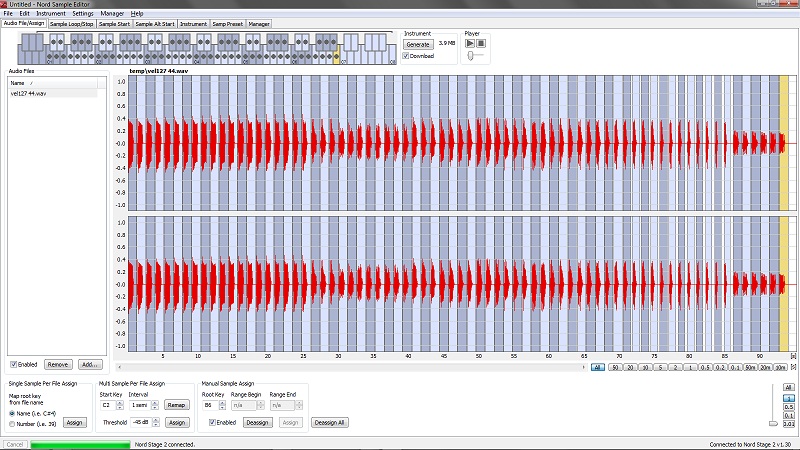Toggle the Download checkbox under Instrument
800x450 pixels.
point(406,56)
